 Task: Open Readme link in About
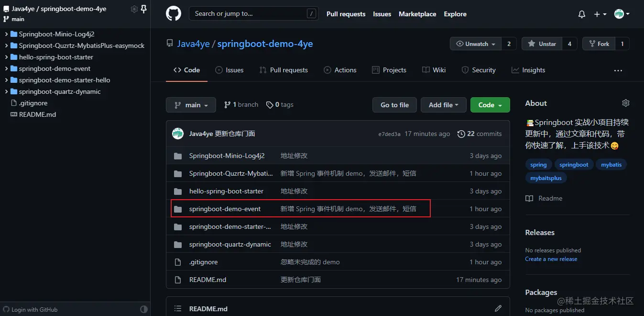[544, 198]
